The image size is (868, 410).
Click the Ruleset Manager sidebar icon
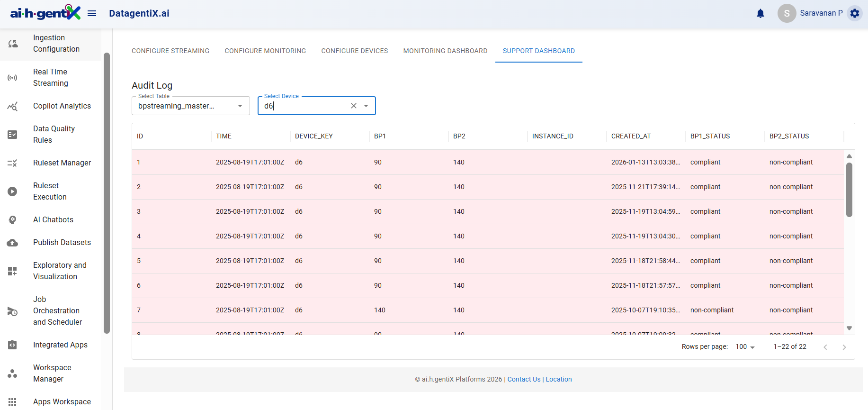(x=13, y=163)
